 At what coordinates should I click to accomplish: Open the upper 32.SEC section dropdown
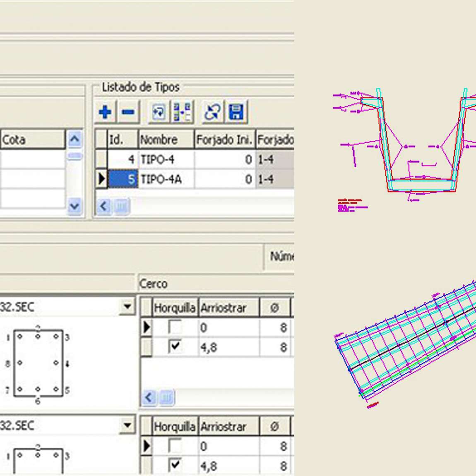[127, 307]
